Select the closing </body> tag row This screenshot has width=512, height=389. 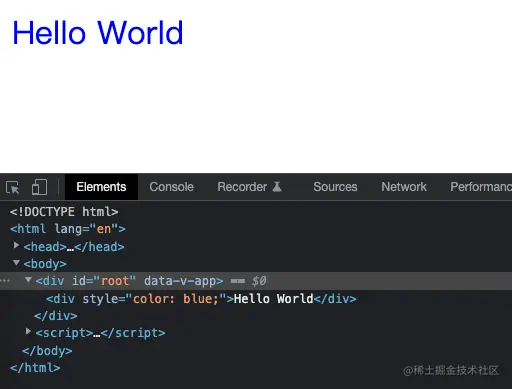pyautogui.click(x=47, y=351)
